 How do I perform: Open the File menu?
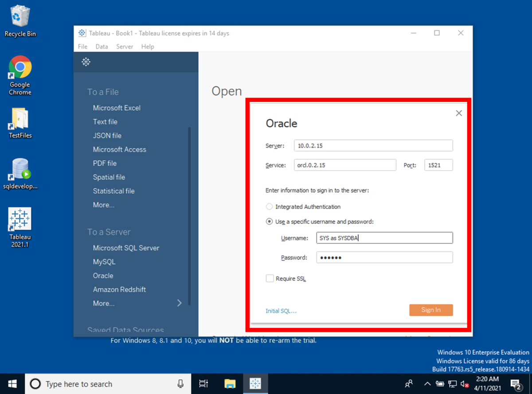(82, 47)
